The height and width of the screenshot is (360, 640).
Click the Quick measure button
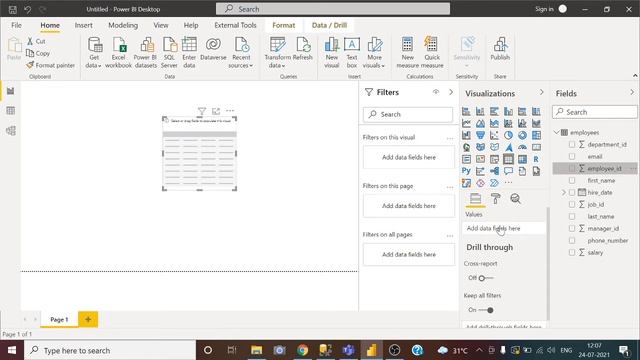point(432,52)
